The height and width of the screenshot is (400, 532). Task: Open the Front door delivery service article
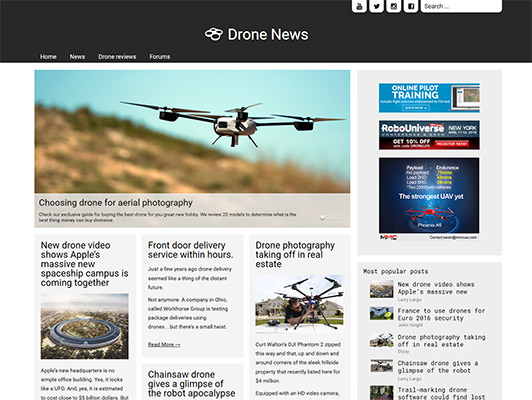(x=190, y=250)
